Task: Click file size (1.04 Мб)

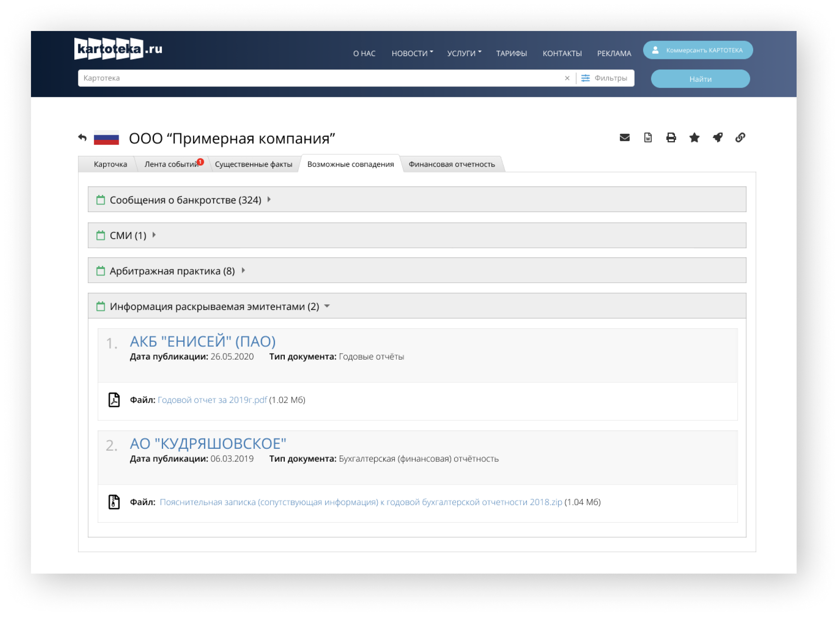Action: (582, 502)
